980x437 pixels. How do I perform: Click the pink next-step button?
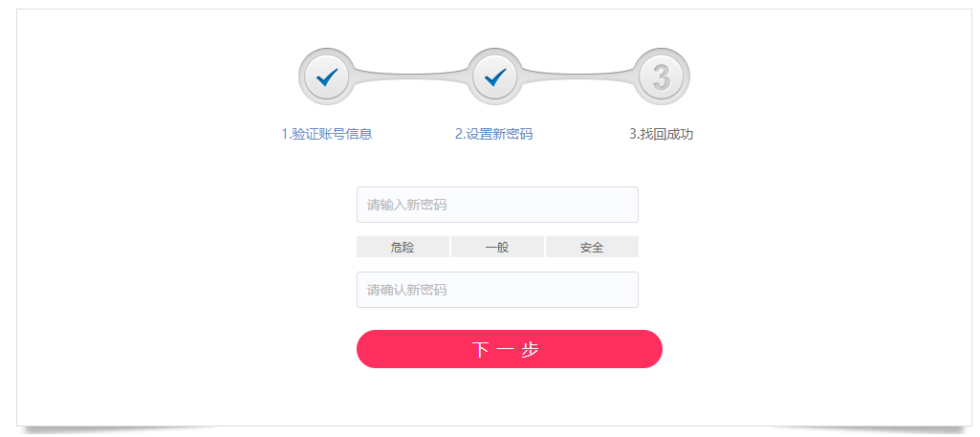coord(509,349)
